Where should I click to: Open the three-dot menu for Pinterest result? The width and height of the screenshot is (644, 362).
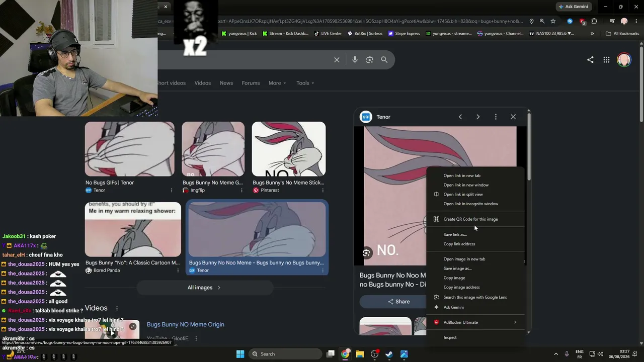(x=323, y=191)
